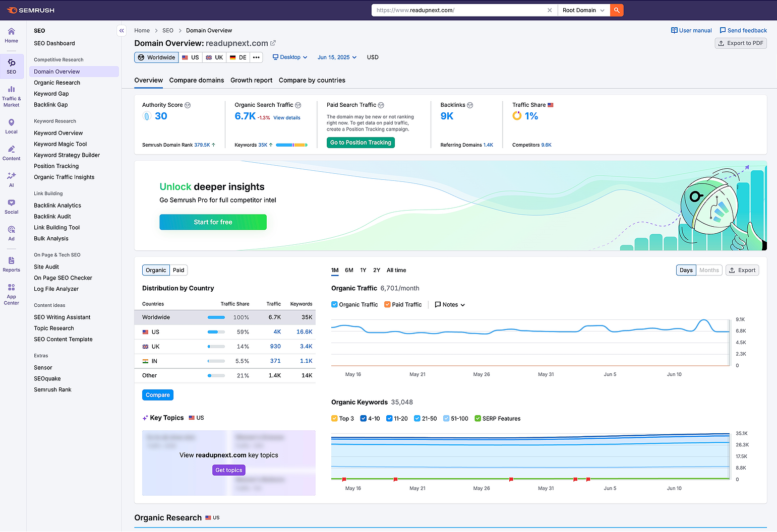The image size is (777, 532).
Task: Switch to Compare domains tab
Action: [197, 81]
